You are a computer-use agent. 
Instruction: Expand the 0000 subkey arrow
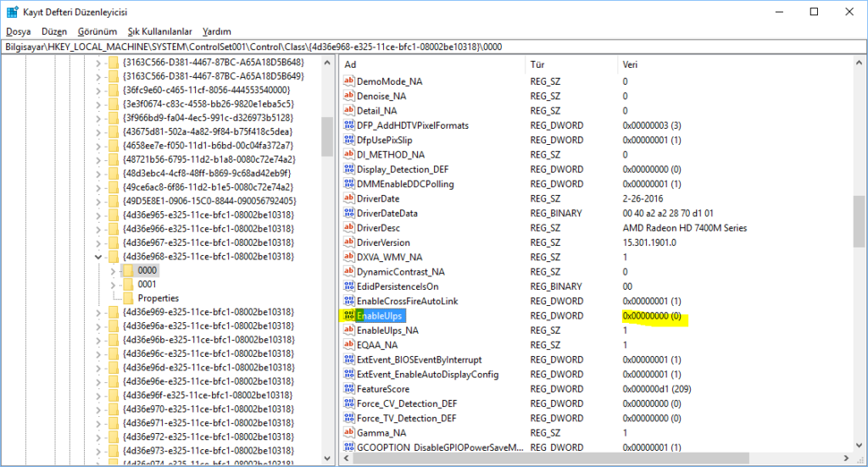pos(114,270)
